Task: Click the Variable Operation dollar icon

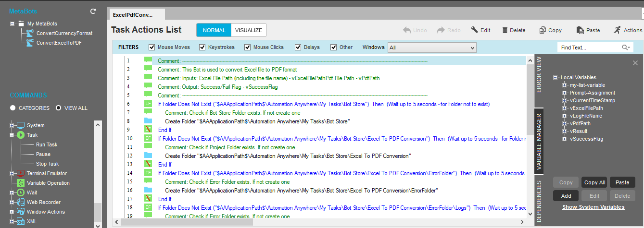Action: click(21, 183)
